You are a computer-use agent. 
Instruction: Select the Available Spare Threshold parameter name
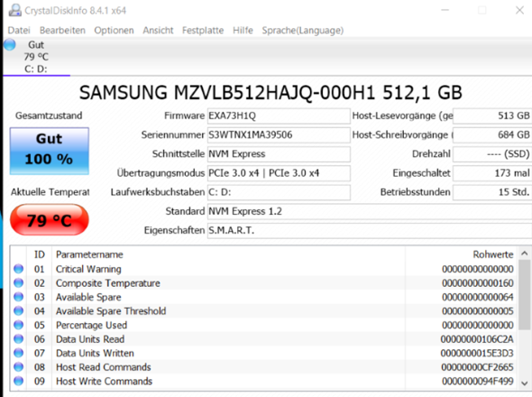point(111,310)
